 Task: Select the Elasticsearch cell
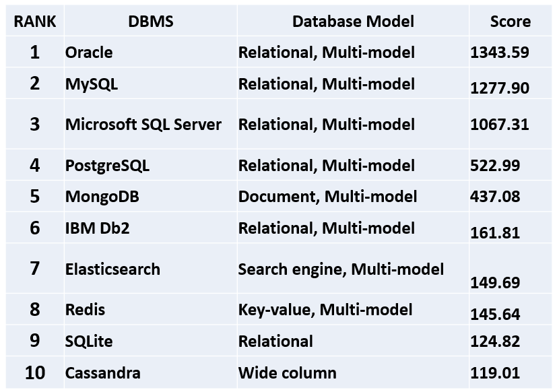[112, 269]
